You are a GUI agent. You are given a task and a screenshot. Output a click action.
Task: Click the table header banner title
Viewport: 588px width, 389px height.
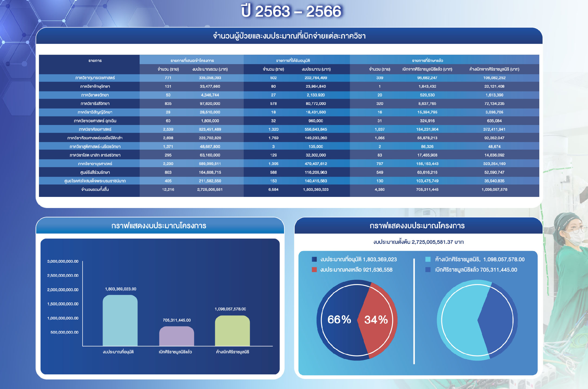click(289, 36)
